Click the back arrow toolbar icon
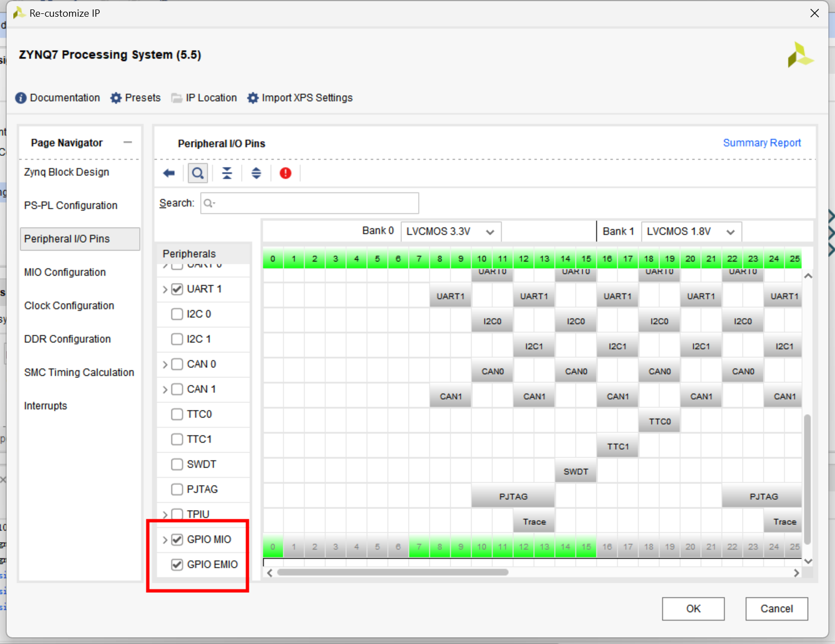Screen dimensions: 835x644 169,173
